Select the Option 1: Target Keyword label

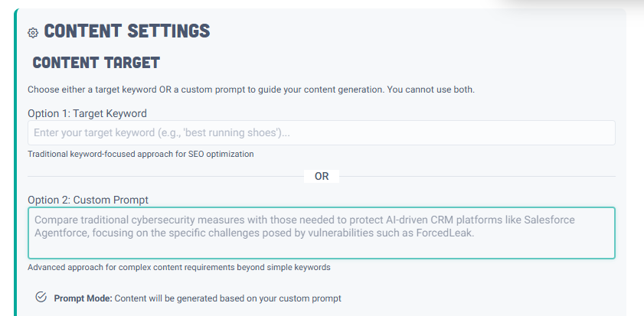click(87, 113)
